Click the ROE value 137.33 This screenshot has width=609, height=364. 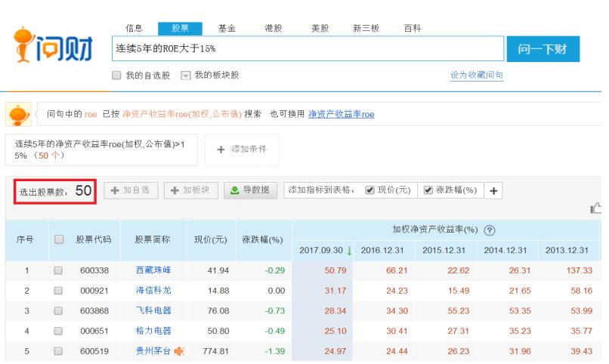tap(580, 270)
